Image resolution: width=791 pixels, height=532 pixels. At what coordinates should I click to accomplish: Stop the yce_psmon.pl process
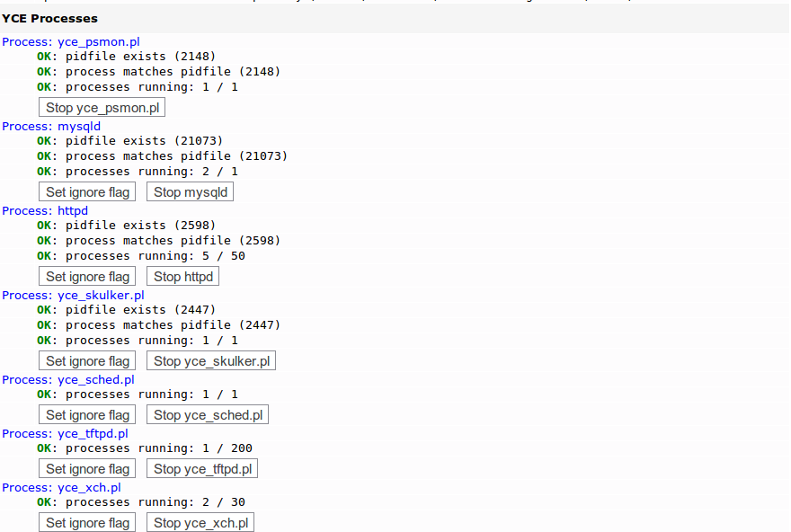pyautogui.click(x=101, y=106)
